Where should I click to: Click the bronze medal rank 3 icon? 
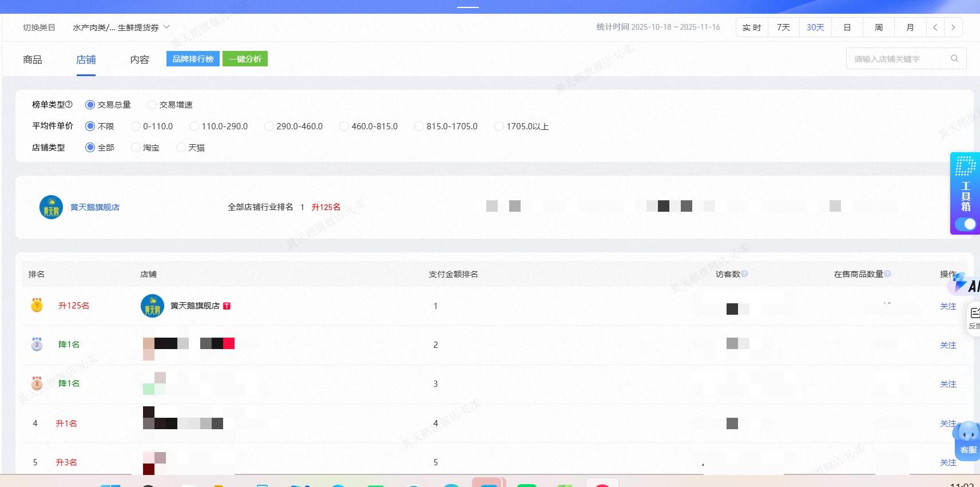[x=37, y=383]
